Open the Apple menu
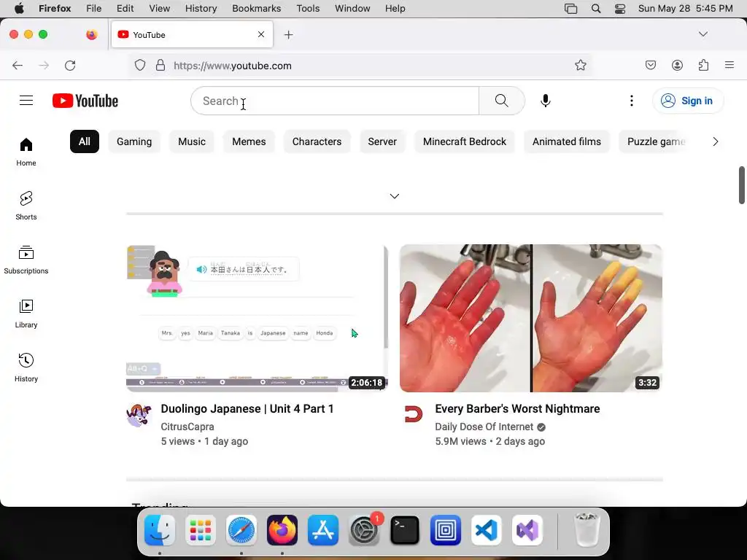Screen dimensions: 747x560 coord(19,9)
